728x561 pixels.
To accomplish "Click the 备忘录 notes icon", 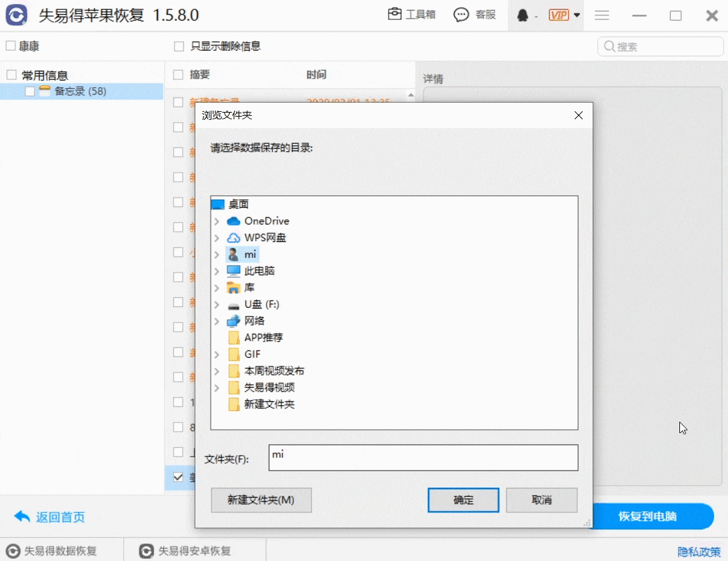I will (45, 91).
